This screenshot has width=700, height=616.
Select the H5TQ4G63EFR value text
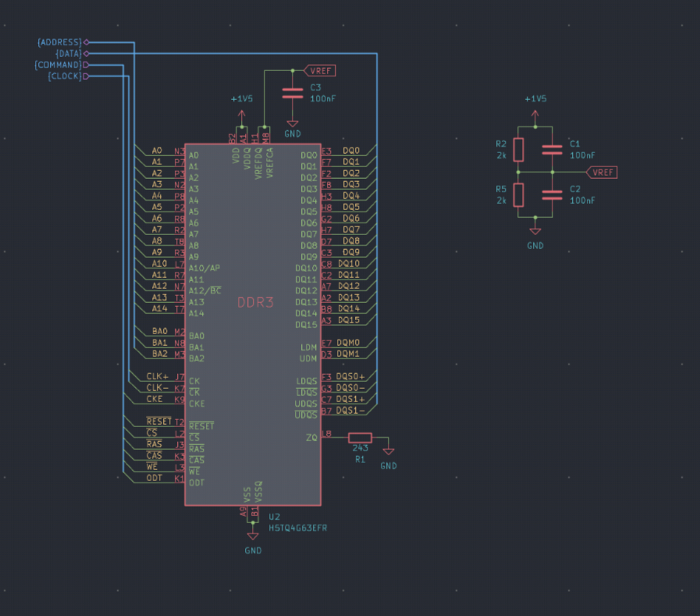click(298, 528)
